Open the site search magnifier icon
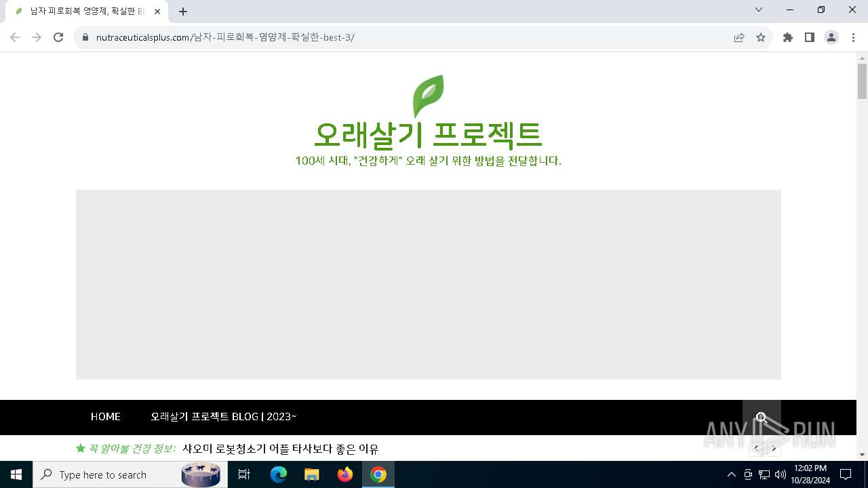This screenshot has width=868, height=488. [x=762, y=418]
